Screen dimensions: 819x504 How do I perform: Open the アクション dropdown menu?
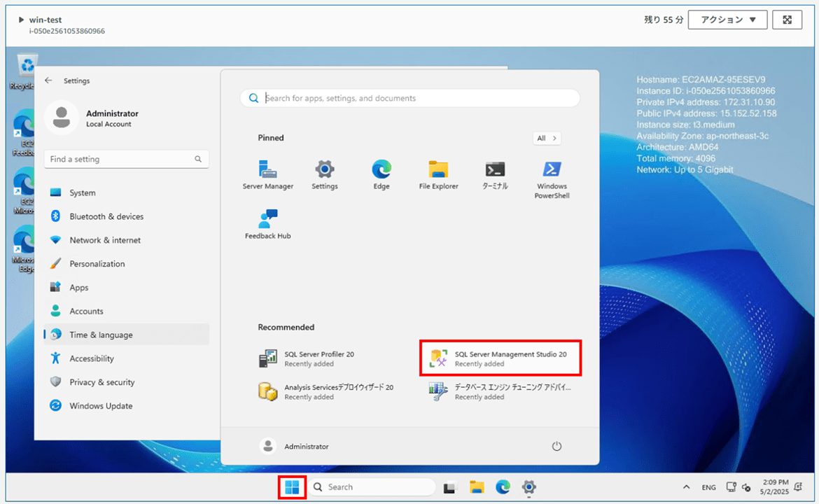coord(727,20)
